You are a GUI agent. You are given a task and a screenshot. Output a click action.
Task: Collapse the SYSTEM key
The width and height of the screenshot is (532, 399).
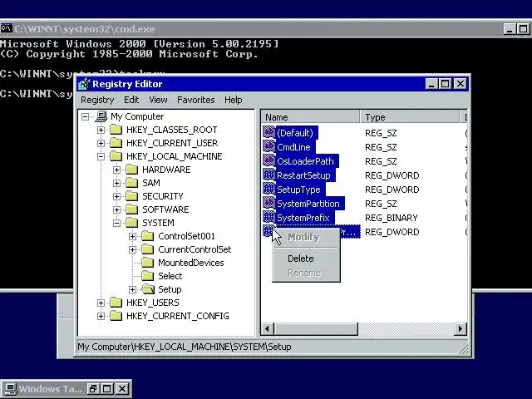click(116, 223)
